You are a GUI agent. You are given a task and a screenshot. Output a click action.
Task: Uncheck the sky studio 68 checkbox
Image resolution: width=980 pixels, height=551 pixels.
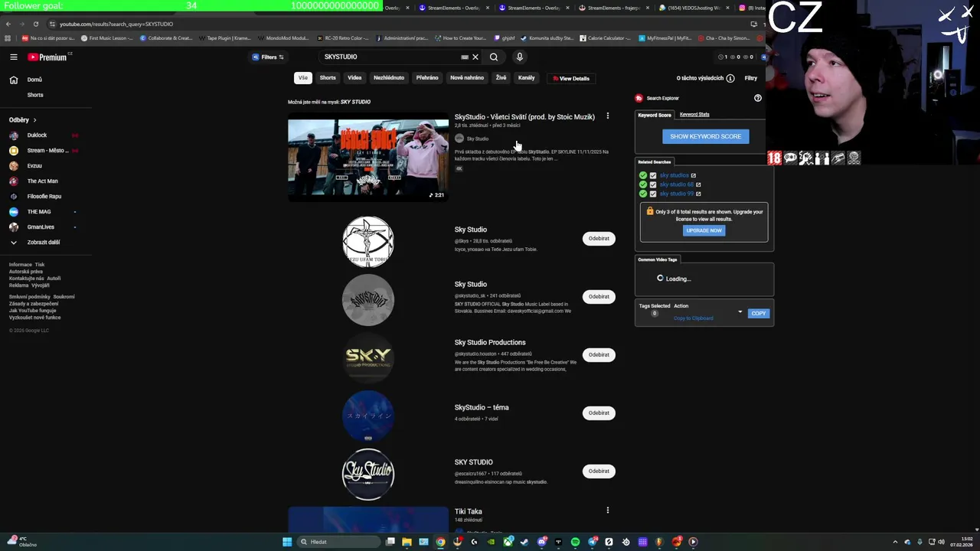(x=653, y=184)
